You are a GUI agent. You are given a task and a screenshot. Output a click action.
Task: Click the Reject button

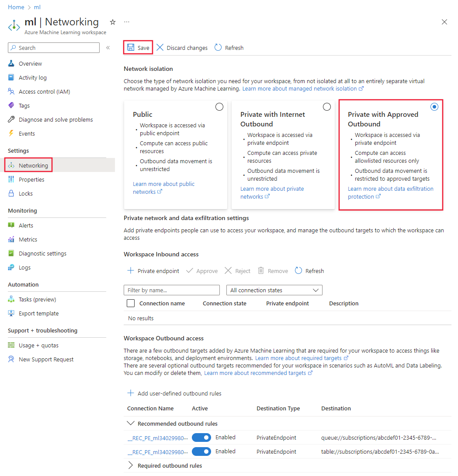(x=237, y=271)
